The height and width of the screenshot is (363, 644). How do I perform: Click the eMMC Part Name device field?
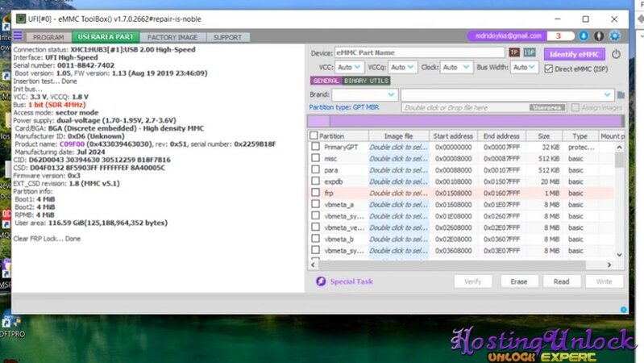[419, 53]
